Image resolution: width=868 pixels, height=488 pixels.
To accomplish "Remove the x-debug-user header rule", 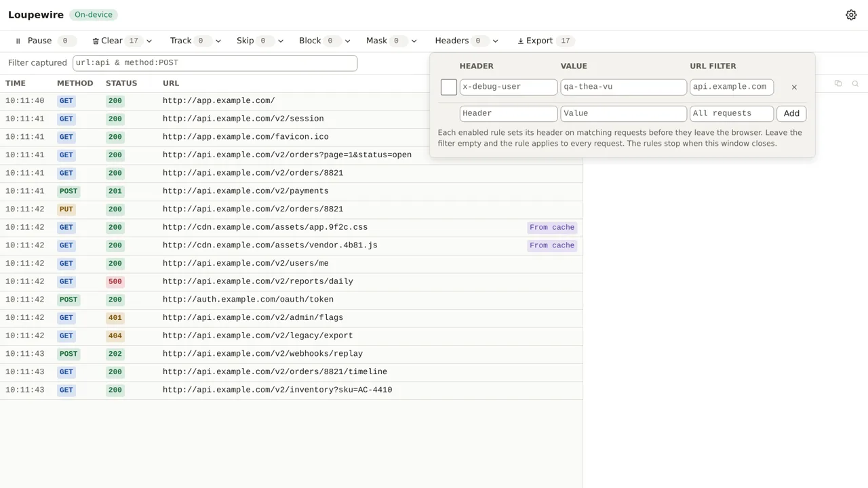I will pos(794,87).
